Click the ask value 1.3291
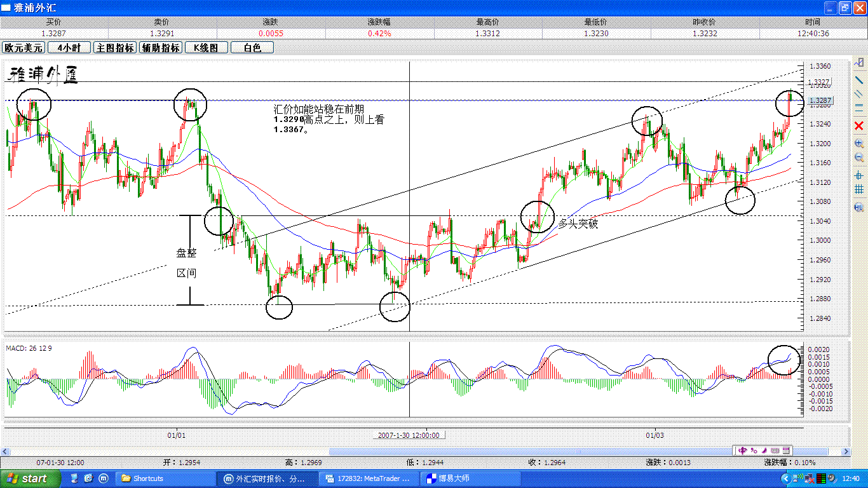This screenshot has width=868, height=488. point(162,33)
